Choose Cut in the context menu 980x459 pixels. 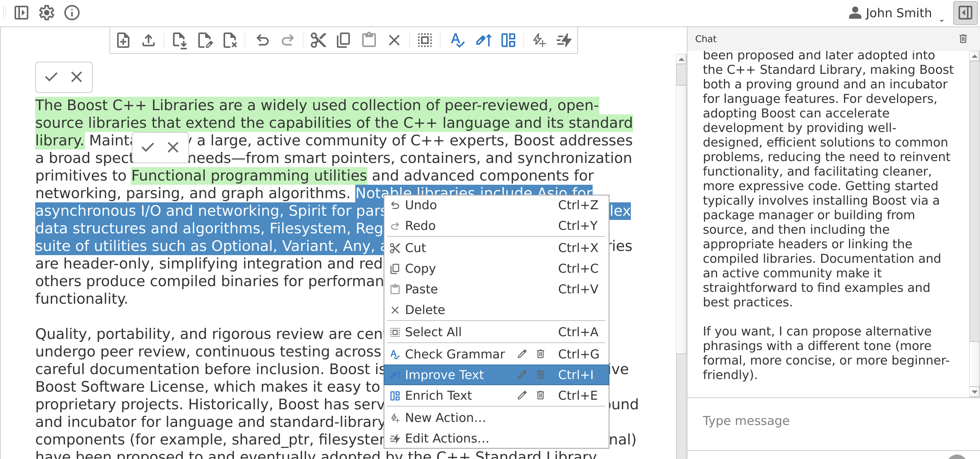[496, 248]
